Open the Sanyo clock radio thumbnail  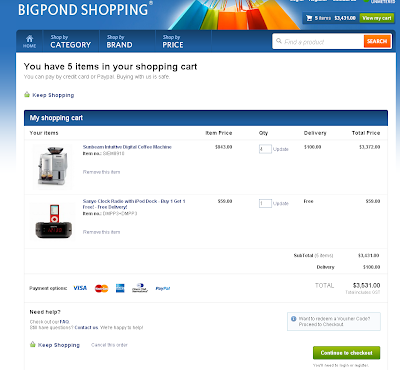(x=53, y=221)
